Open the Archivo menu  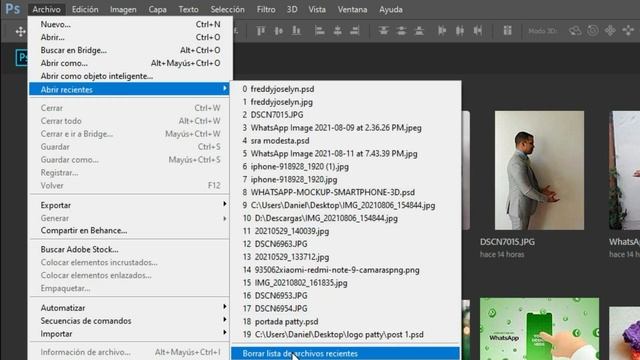coord(46,9)
